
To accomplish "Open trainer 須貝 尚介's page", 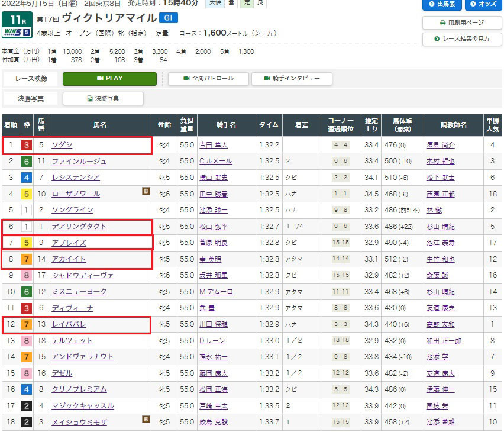I will [440, 145].
